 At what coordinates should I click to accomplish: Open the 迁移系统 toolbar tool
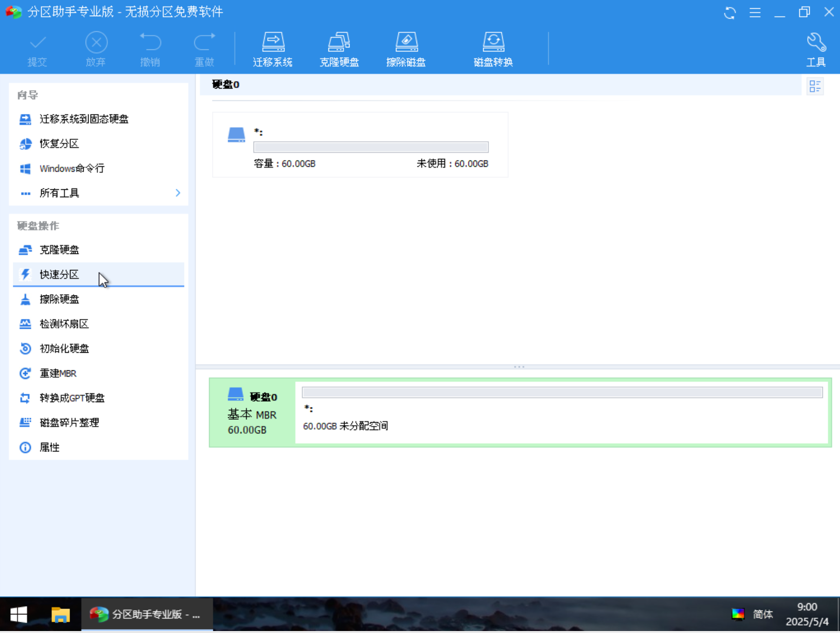coord(273,49)
